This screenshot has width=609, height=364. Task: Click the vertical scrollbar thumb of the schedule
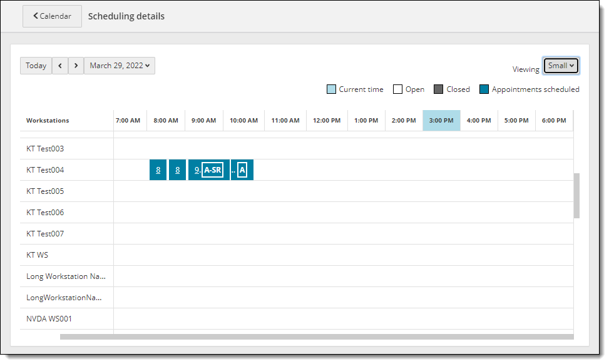click(576, 196)
